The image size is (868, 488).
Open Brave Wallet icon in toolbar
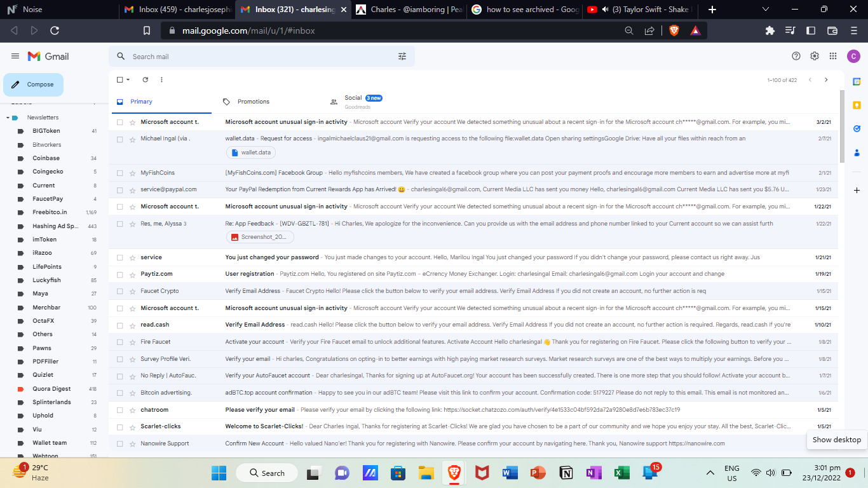tap(832, 30)
